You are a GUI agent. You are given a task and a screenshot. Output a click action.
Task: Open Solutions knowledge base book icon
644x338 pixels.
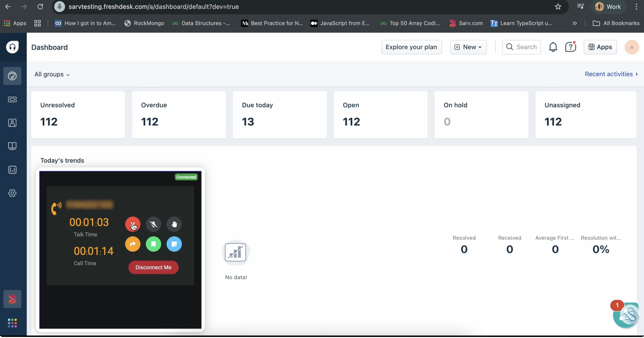coord(12,146)
